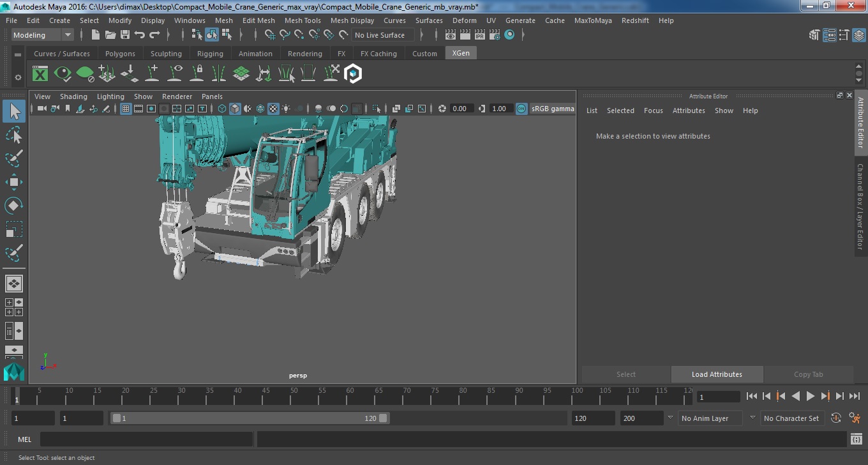Activate the Move tool

click(x=14, y=182)
